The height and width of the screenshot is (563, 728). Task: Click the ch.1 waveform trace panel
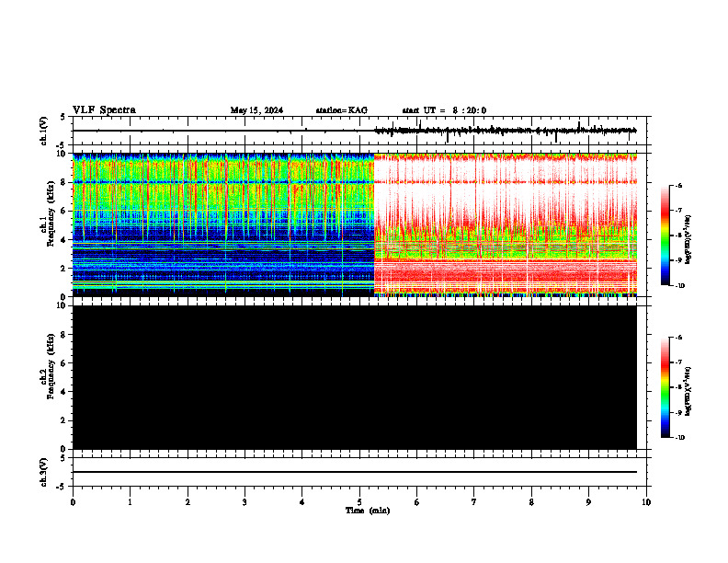(361, 131)
